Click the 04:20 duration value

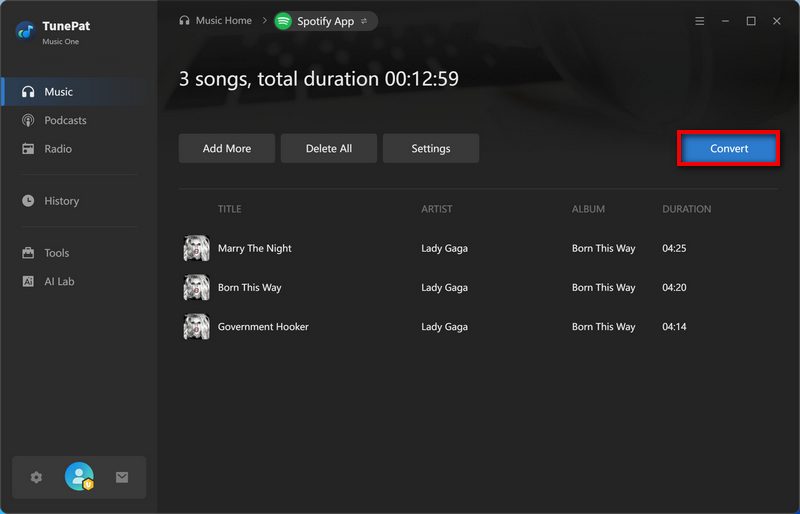[x=674, y=287]
